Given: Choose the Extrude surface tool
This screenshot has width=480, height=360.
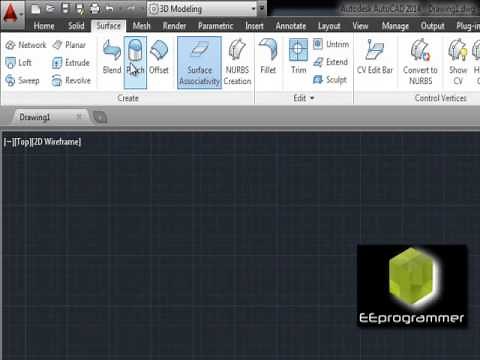Looking at the screenshot, I should pyautogui.click(x=71, y=62).
